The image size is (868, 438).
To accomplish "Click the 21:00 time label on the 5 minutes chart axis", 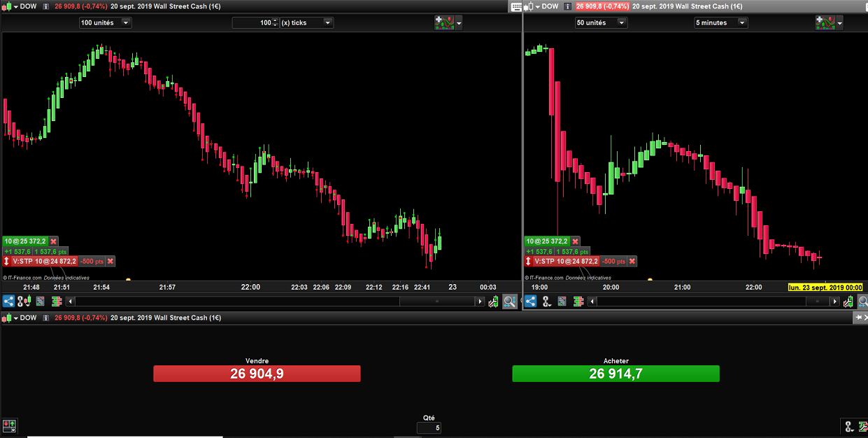I will (x=682, y=287).
